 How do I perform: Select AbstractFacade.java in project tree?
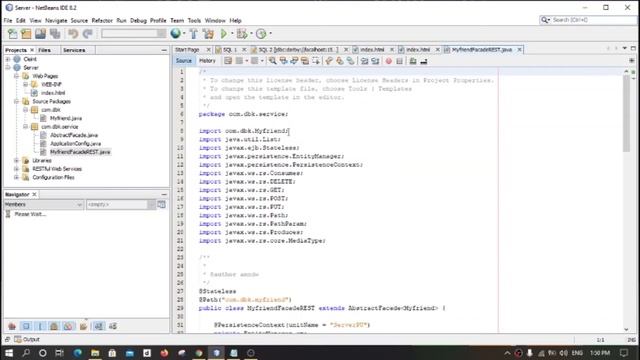[74, 135]
